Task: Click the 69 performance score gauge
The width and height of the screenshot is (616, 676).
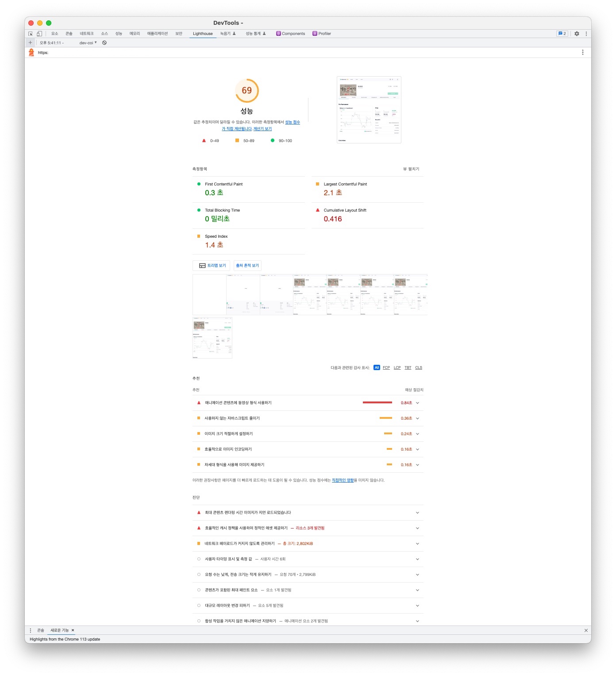Action: pyautogui.click(x=246, y=90)
